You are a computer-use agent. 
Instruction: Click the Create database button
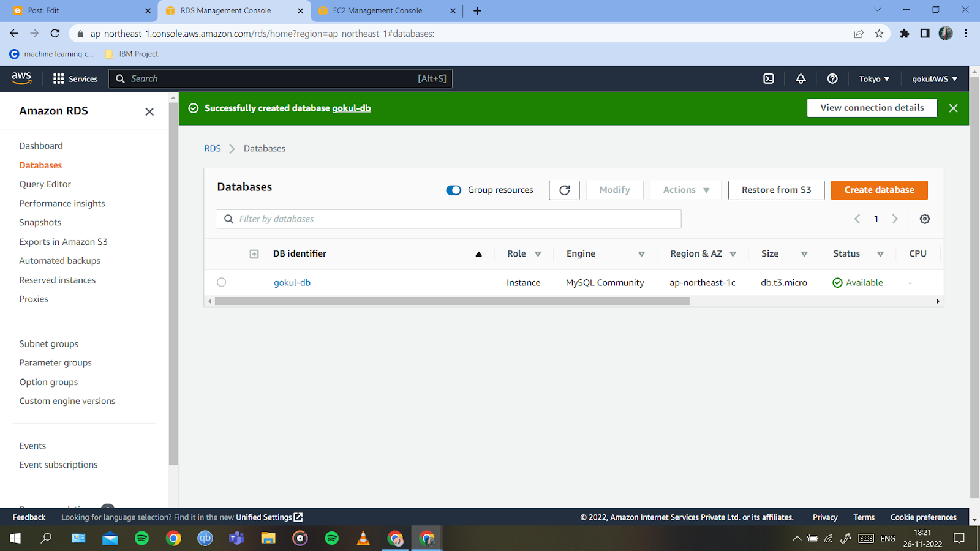(x=879, y=190)
